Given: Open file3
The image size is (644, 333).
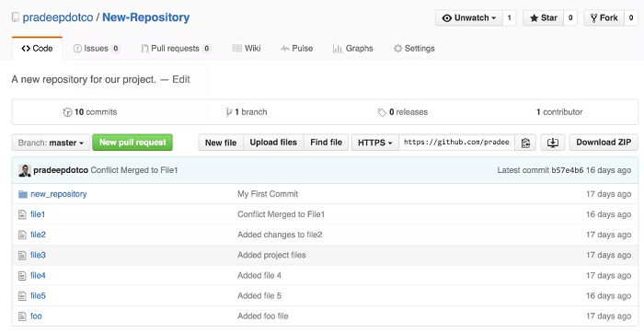Looking at the screenshot, I should (x=39, y=256).
